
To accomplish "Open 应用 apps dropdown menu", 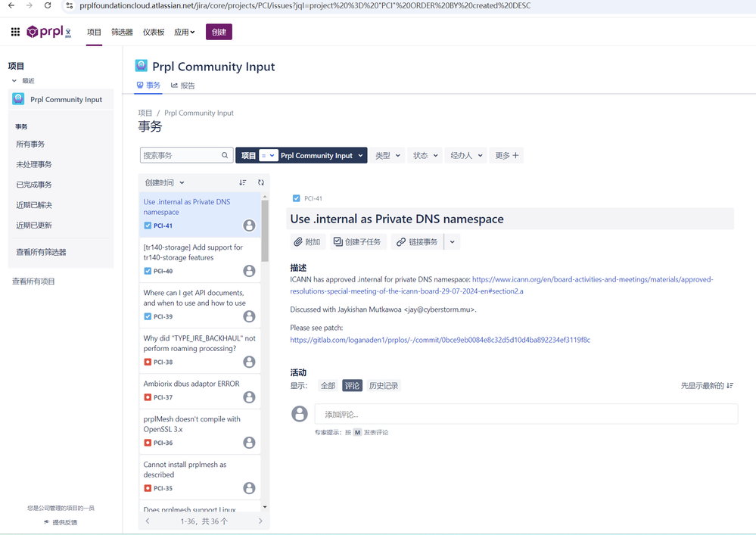I will [x=184, y=33].
